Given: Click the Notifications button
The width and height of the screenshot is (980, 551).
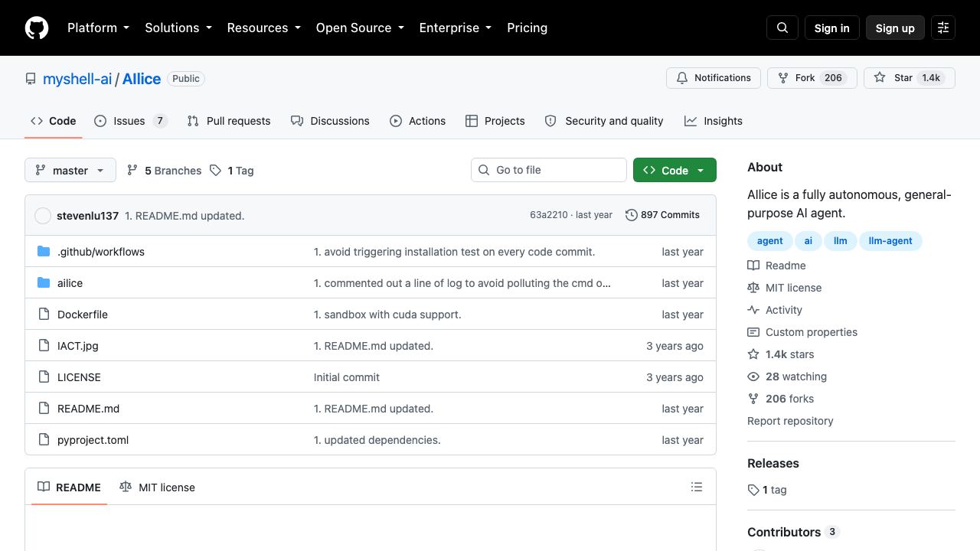Looking at the screenshot, I should pyautogui.click(x=714, y=78).
